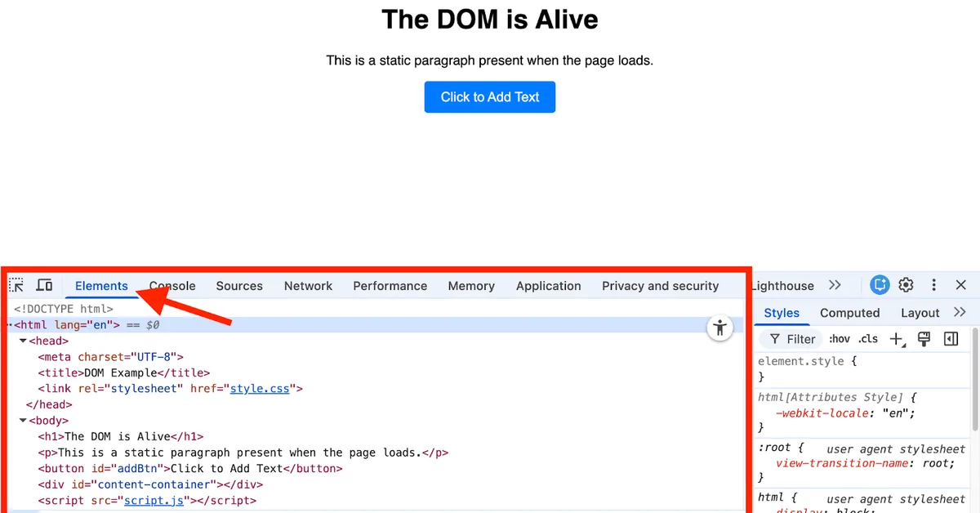Switch to the Console tab

(x=171, y=286)
